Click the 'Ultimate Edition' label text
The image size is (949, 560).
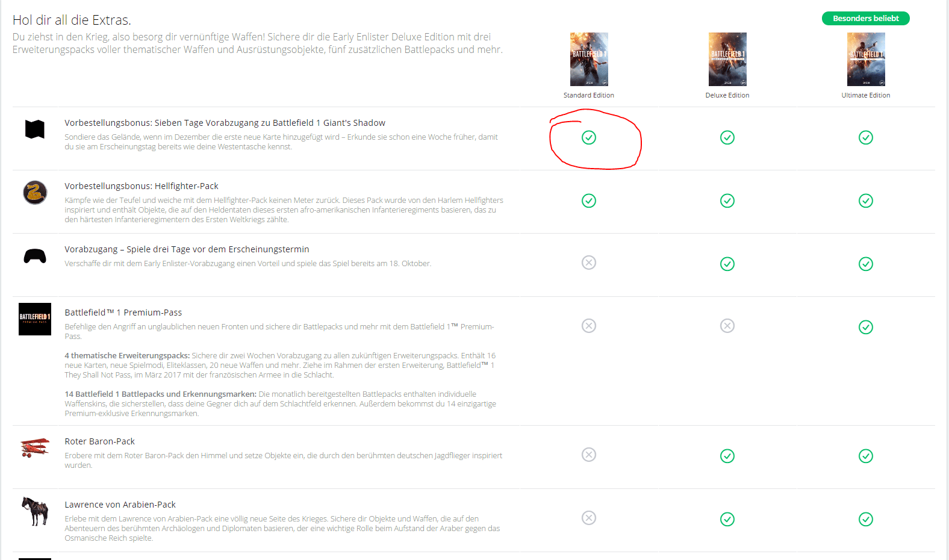point(866,95)
